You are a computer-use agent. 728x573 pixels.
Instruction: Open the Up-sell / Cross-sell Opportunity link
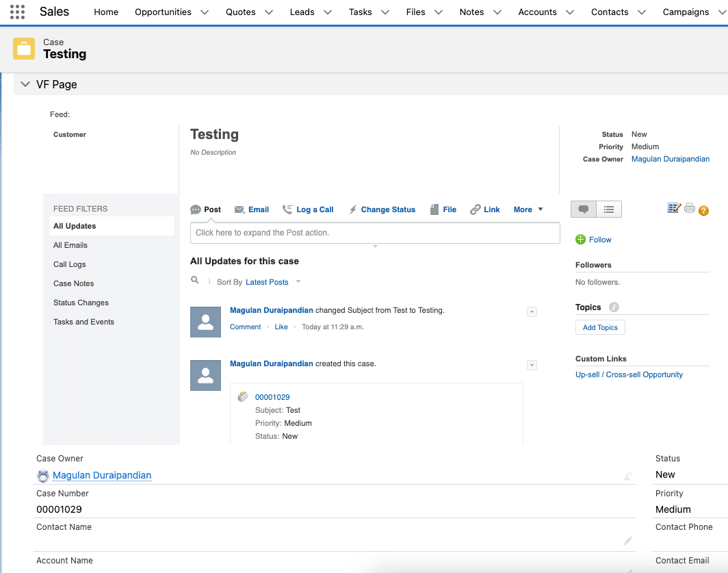point(628,374)
